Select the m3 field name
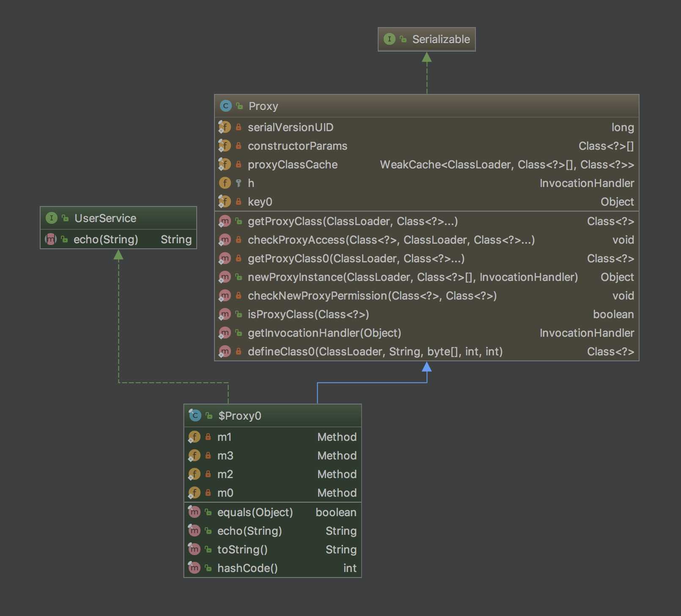 click(225, 456)
